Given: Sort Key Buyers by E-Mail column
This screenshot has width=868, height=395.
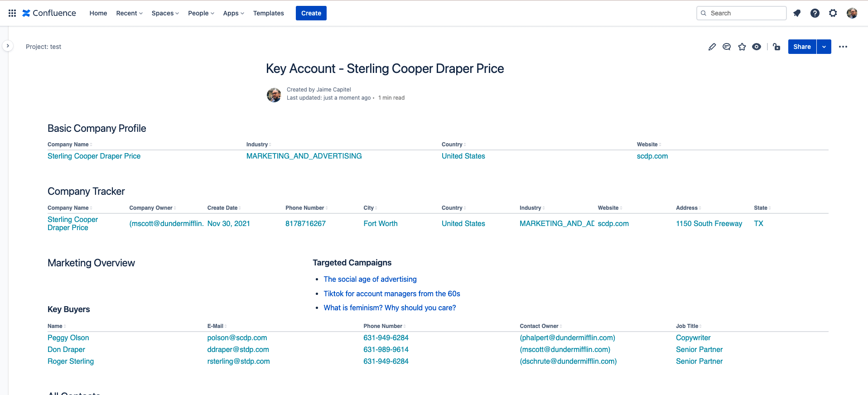Looking at the screenshot, I should click(x=217, y=326).
